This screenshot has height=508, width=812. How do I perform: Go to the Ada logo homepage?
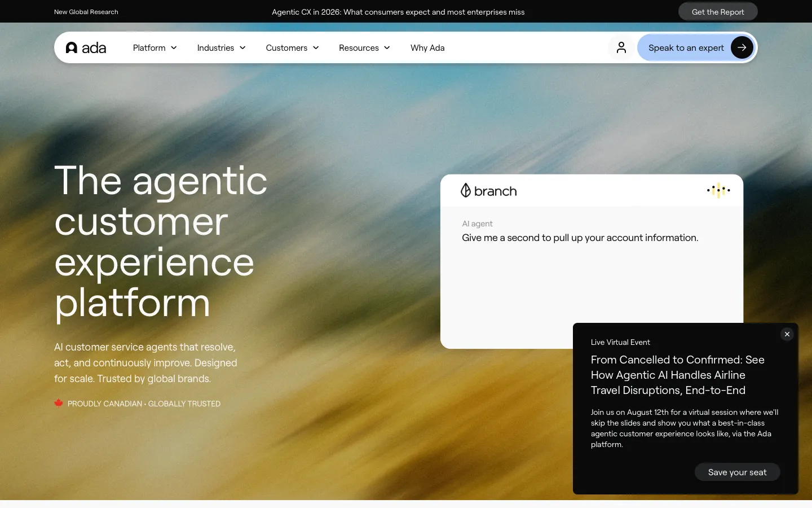point(86,48)
